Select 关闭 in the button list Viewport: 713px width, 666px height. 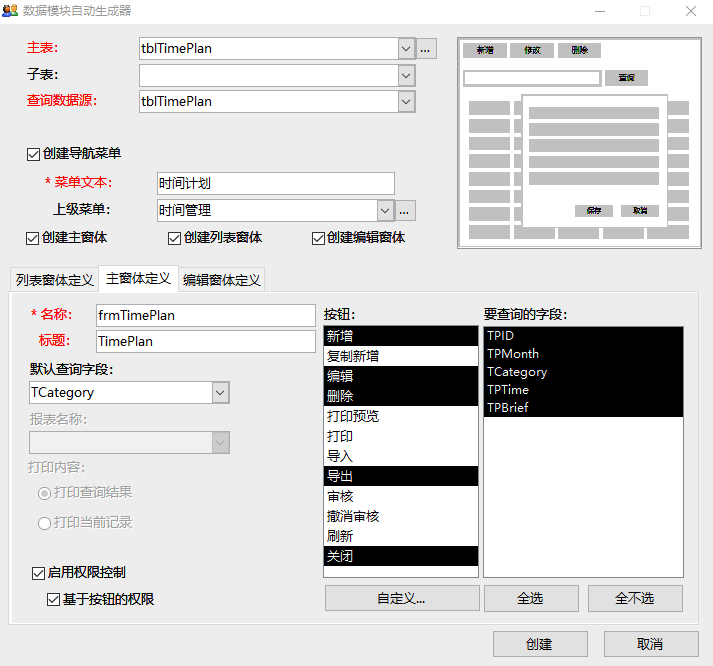click(x=401, y=556)
